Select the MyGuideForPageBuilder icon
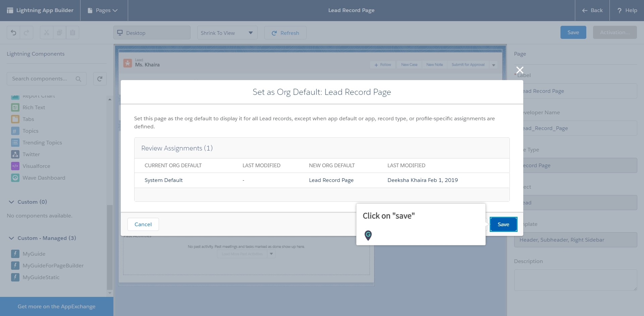Screen dimensions: 644x316 [x=15, y=265]
